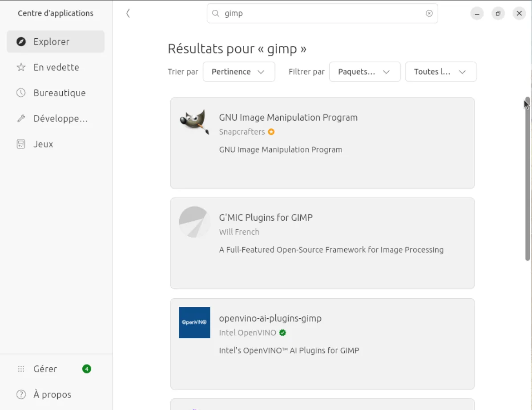This screenshot has width=532, height=410.
Task: Click Intel's OpenVINO AI Plugins description
Action: click(289, 350)
